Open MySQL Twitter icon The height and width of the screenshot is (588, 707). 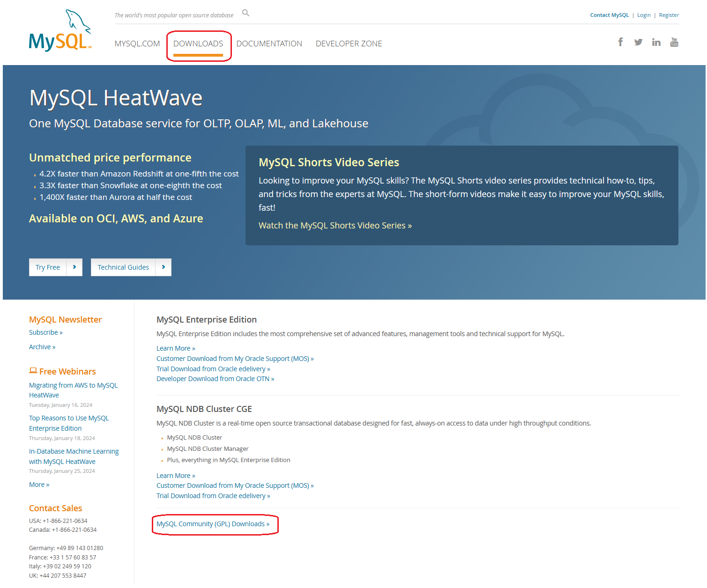click(x=638, y=42)
